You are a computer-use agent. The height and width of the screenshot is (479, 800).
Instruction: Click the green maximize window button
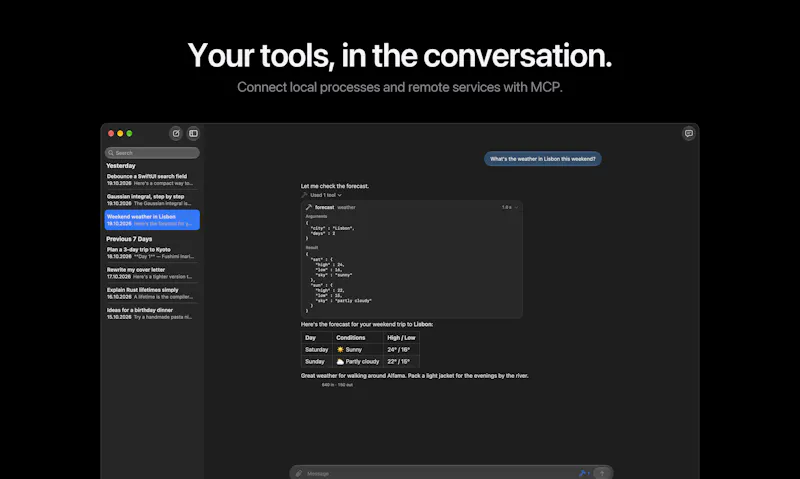click(x=129, y=133)
